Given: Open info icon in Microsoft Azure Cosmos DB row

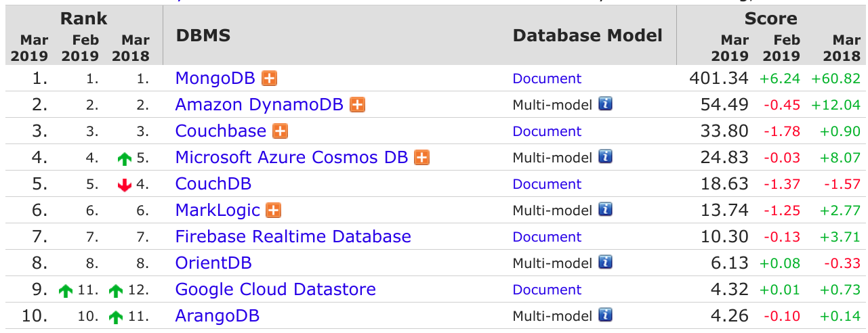Looking at the screenshot, I should (x=606, y=156).
